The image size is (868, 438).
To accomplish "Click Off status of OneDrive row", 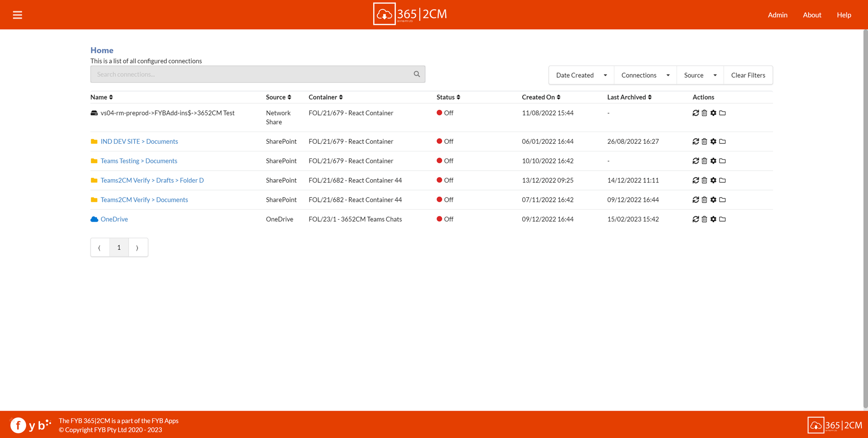I will (x=445, y=219).
